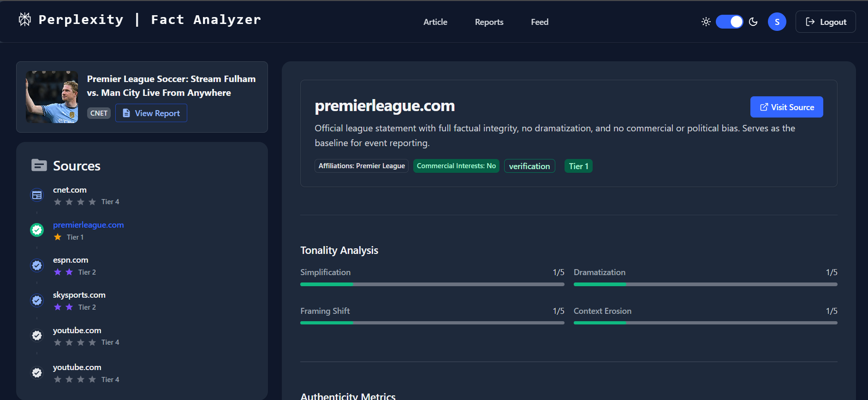Click the CNET badge
This screenshot has height=400, width=868.
99,113
